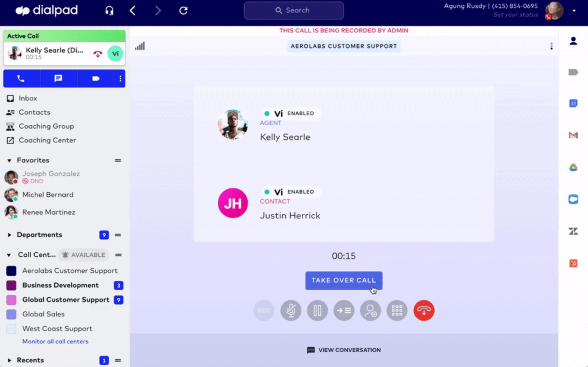Screen dimensions: 588x367
Task: Click Aerolabs Customer Support label
Action: [344, 46]
